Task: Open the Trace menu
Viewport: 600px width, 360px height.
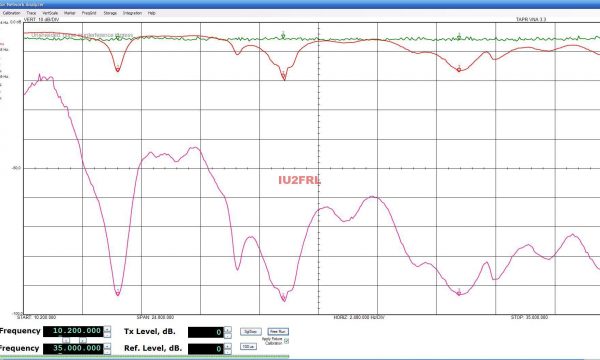Action: coord(31,13)
